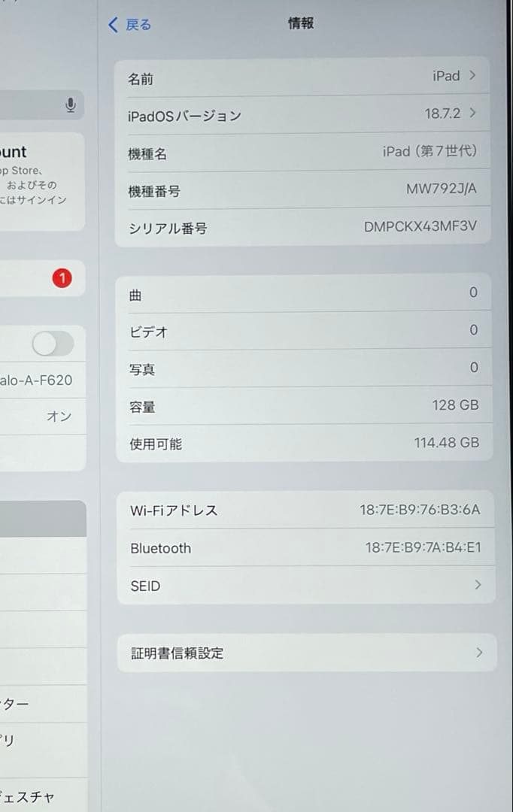
Task: Open the SEID row
Action: pyautogui.click(x=305, y=585)
